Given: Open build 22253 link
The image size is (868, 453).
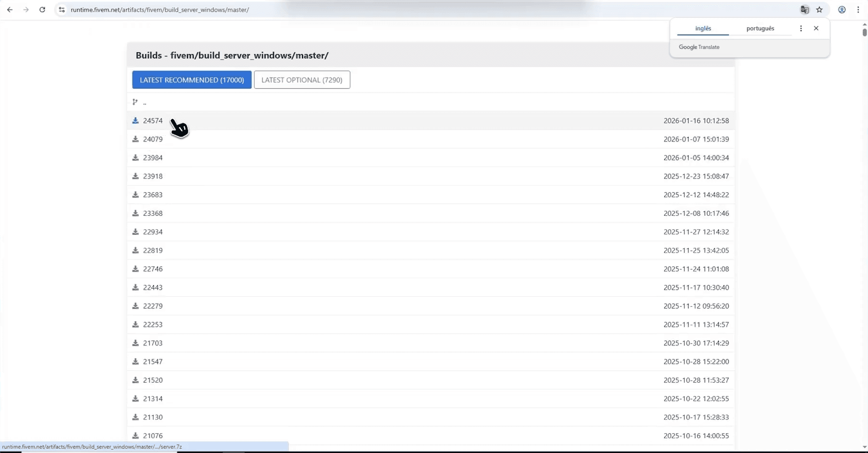Looking at the screenshot, I should (x=153, y=325).
